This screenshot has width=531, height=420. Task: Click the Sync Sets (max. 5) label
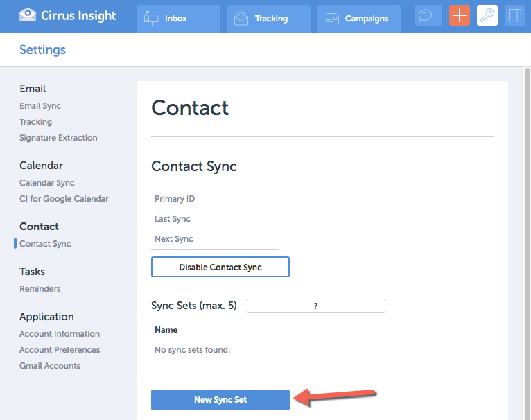pos(194,306)
